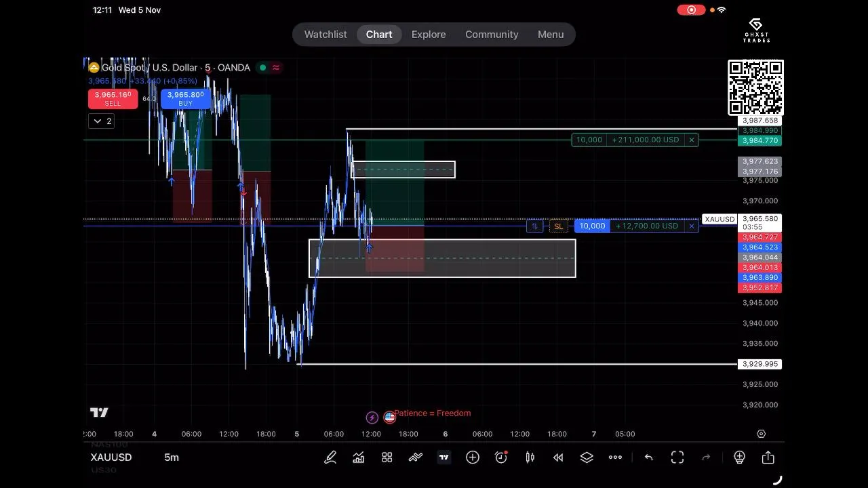Open the four-square layout grid icon
This screenshot has height=488, width=868.
(x=387, y=457)
